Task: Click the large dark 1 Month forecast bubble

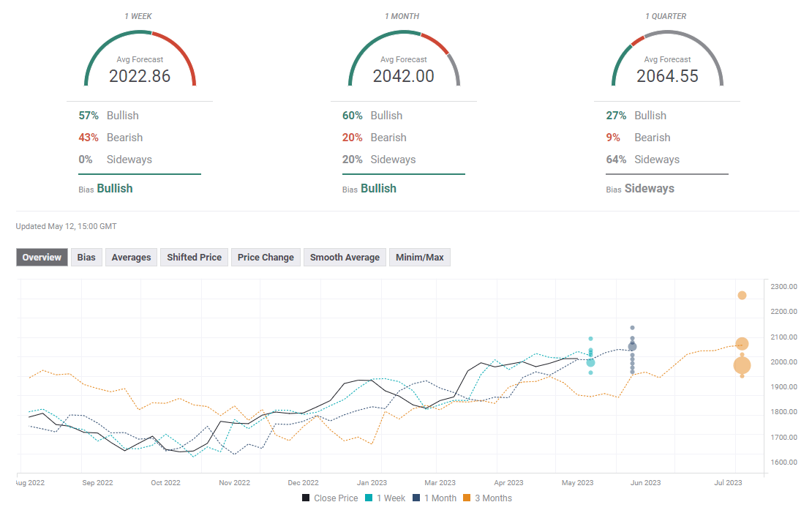Action: click(632, 346)
